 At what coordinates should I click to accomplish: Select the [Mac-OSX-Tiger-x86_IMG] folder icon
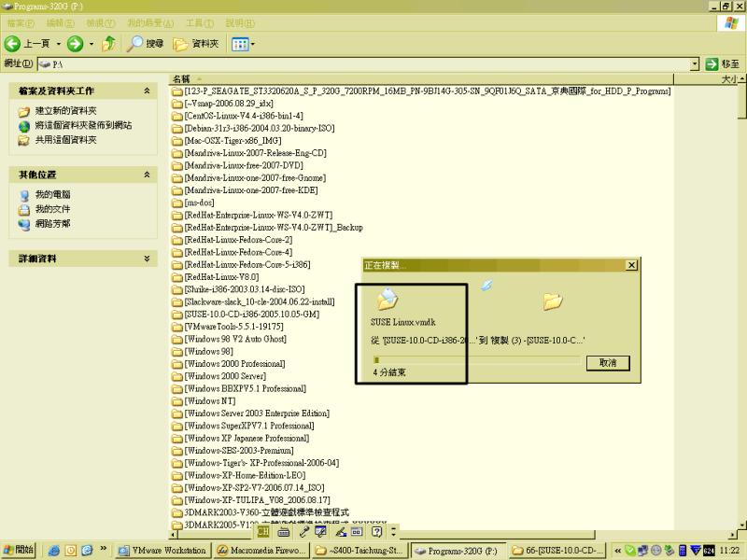coord(177,141)
